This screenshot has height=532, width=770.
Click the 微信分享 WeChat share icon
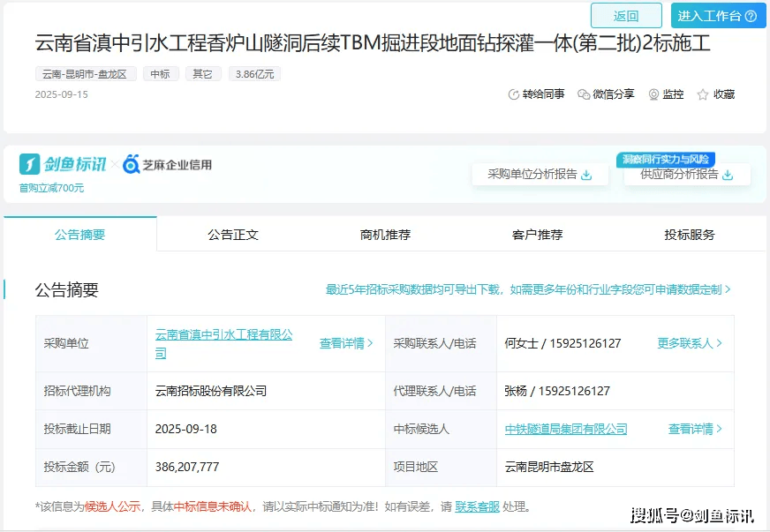(583, 94)
